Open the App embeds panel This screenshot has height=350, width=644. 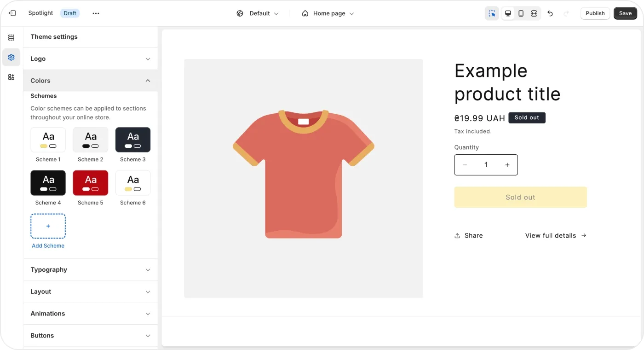(11, 77)
